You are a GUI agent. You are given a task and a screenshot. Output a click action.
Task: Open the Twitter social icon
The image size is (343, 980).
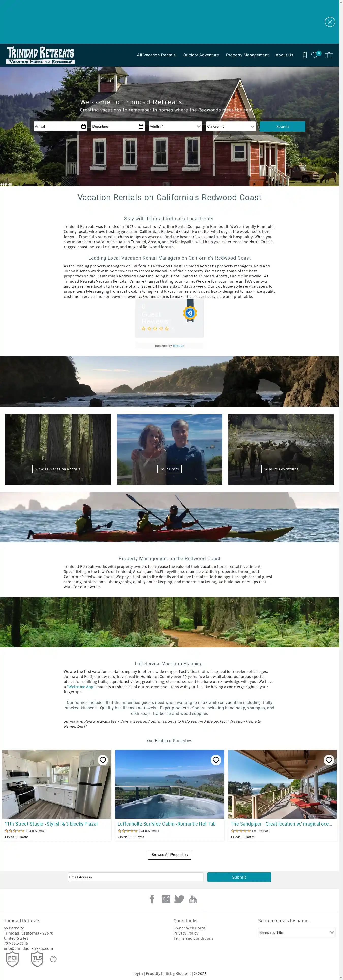coord(179,899)
